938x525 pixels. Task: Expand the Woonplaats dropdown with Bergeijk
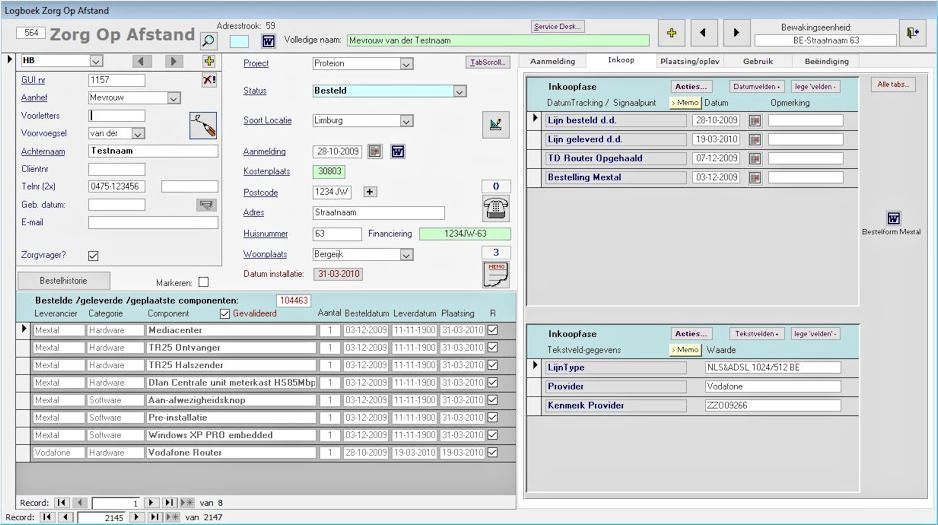click(x=406, y=255)
